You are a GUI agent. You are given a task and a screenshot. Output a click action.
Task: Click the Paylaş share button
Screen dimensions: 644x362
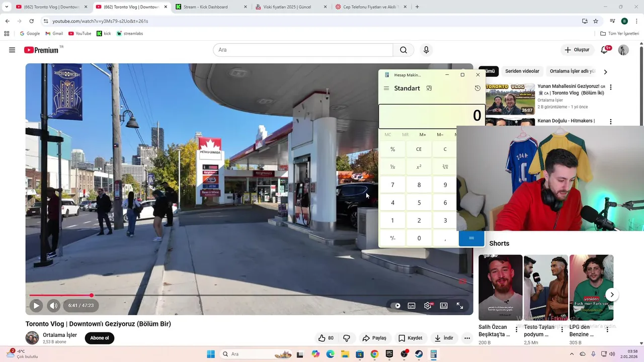(x=374, y=338)
